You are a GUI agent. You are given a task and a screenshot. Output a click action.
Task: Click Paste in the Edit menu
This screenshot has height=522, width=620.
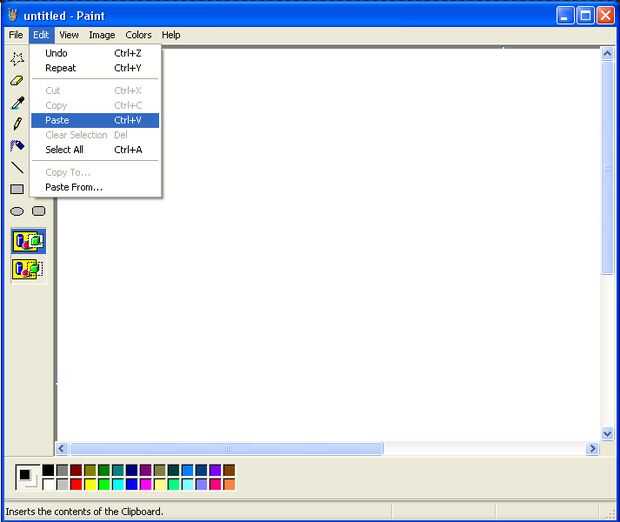point(95,120)
